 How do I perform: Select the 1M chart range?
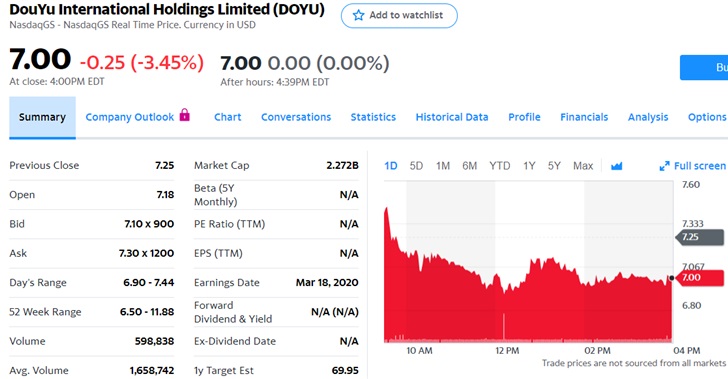(443, 166)
